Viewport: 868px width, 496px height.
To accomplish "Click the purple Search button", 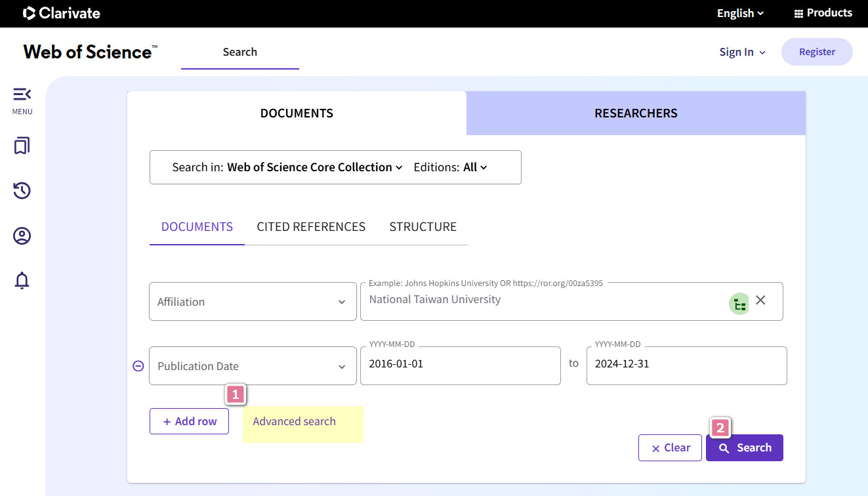I will [x=745, y=447].
